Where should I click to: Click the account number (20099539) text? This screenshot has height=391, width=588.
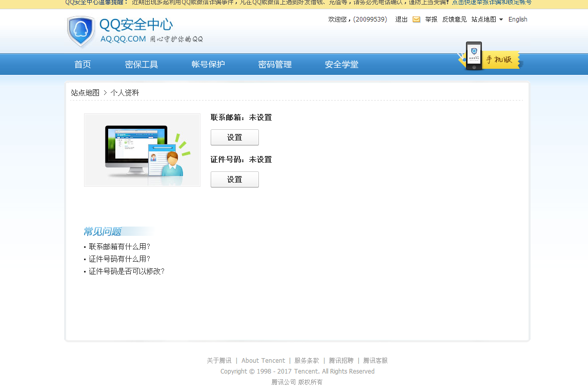coord(370,19)
